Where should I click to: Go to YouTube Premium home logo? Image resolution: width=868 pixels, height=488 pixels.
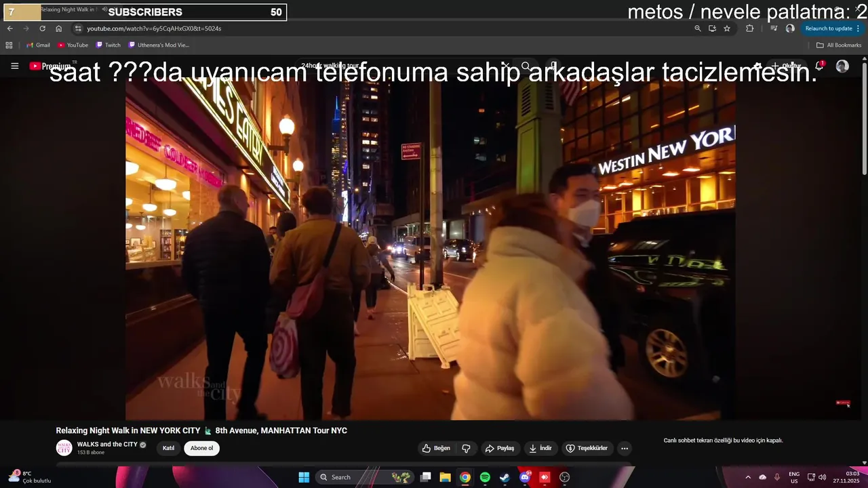(x=50, y=66)
